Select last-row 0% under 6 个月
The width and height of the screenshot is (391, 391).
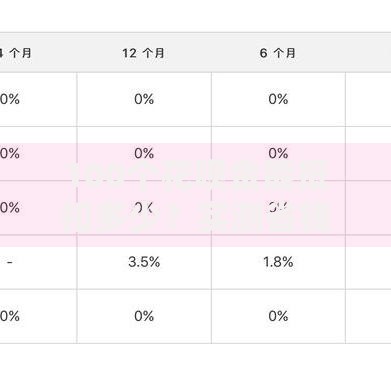click(x=278, y=316)
